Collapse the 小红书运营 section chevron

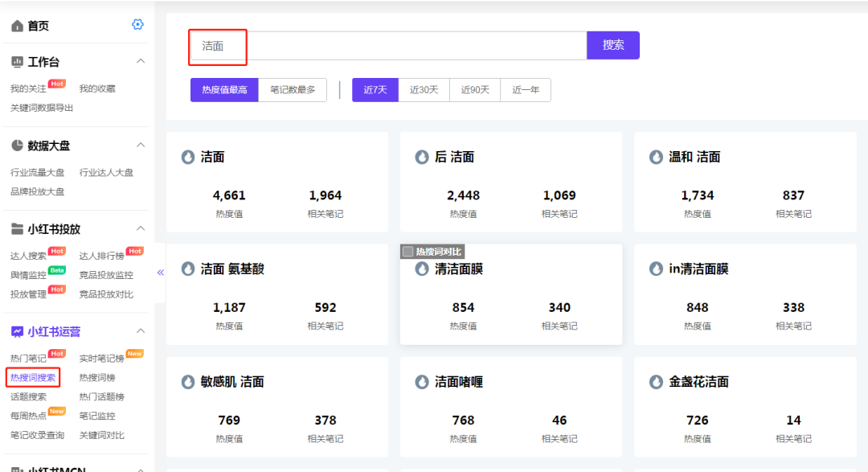click(141, 331)
